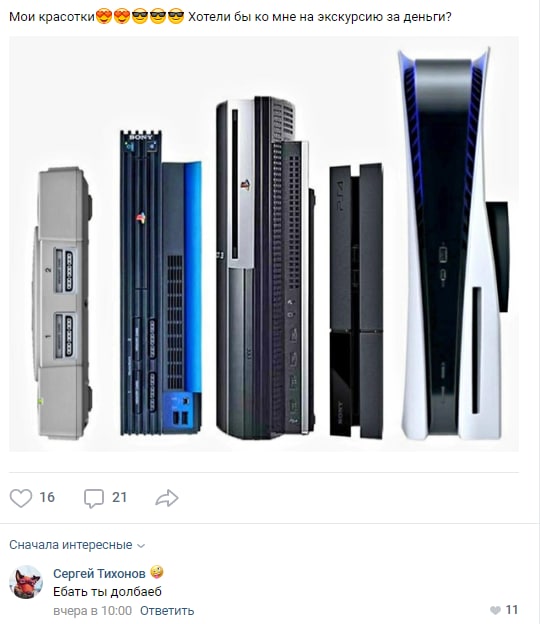The width and height of the screenshot is (540, 624).
Task: Click the emoji status beside Сергей Тихонов
Action: click(157, 573)
